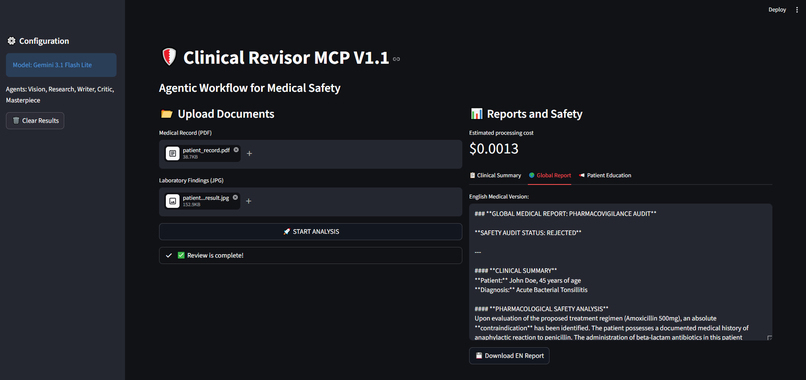Start the analysis with the rocket button
Screen dimensions: 806x380
coord(310,232)
